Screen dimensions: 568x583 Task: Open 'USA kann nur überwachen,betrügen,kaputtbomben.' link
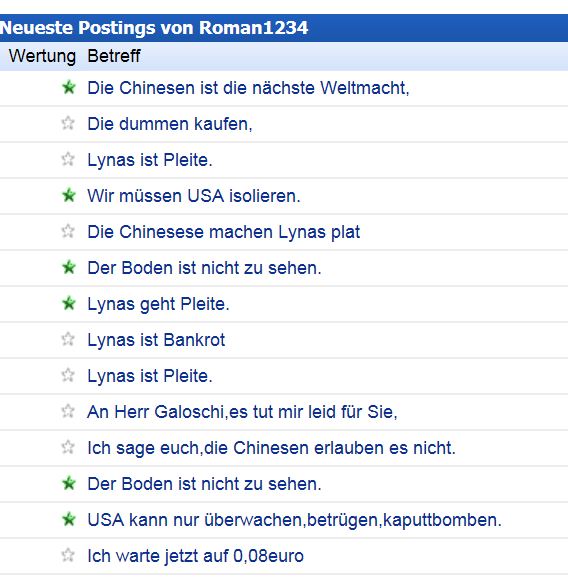pyautogui.click(x=294, y=521)
